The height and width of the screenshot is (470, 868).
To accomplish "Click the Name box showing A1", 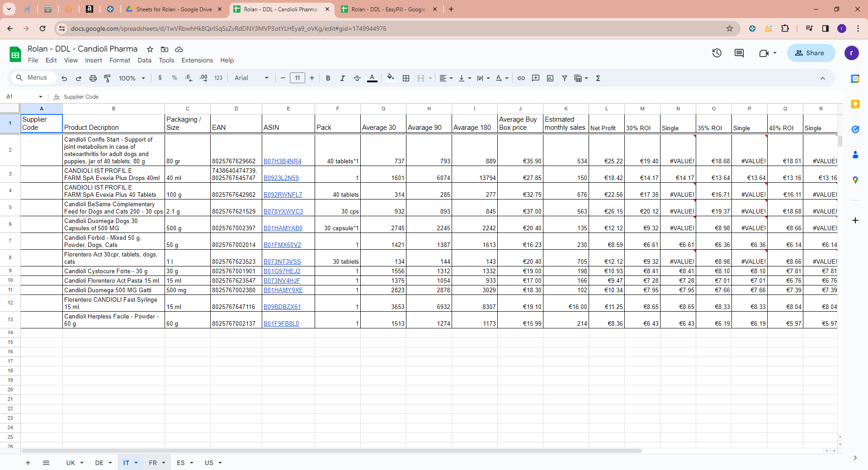I will tap(20, 97).
